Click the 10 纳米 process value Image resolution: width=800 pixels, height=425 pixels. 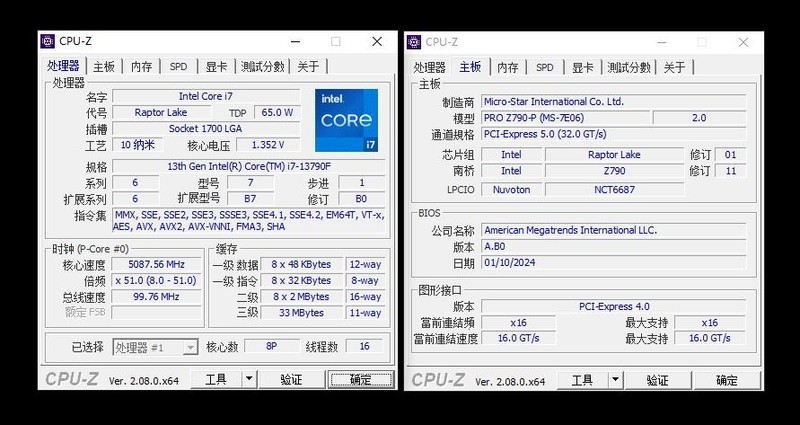pyautogui.click(x=138, y=145)
